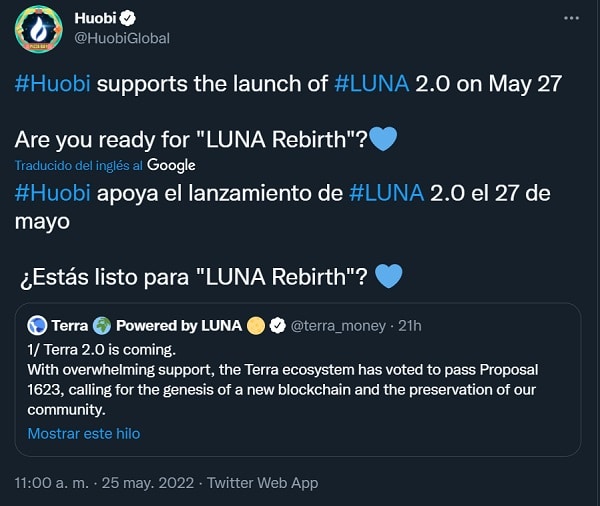This screenshot has height=506, width=600.
Task: Click blue heart in Spanish translation
Action: tap(388, 276)
